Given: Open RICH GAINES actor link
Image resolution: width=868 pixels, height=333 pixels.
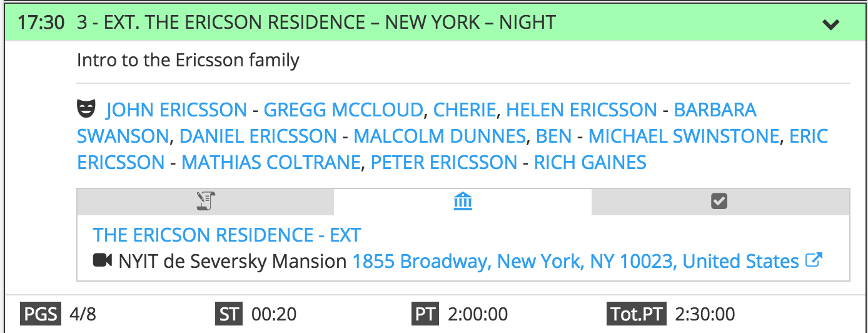Looking at the screenshot, I should pyautogui.click(x=590, y=163).
